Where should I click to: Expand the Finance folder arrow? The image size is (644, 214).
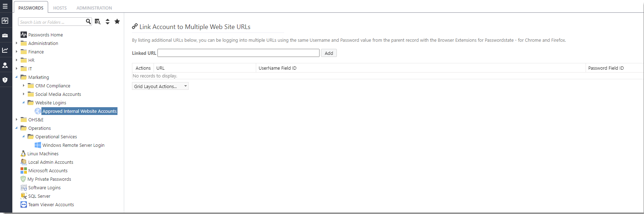[x=17, y=52]
